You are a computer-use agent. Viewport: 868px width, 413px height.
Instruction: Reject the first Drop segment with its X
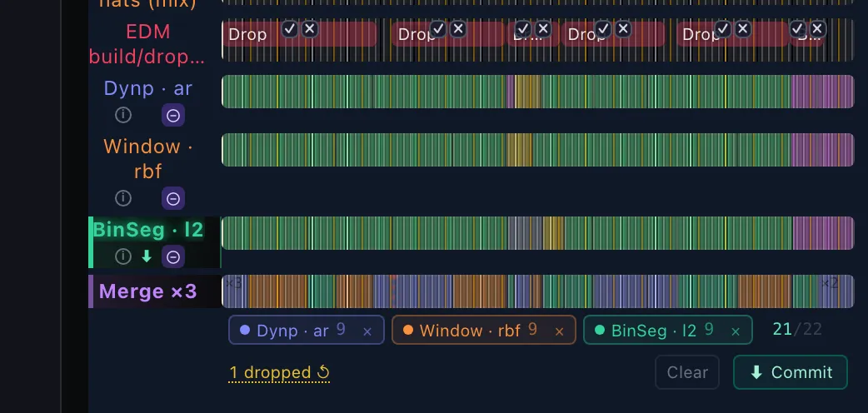click(310, 29)
